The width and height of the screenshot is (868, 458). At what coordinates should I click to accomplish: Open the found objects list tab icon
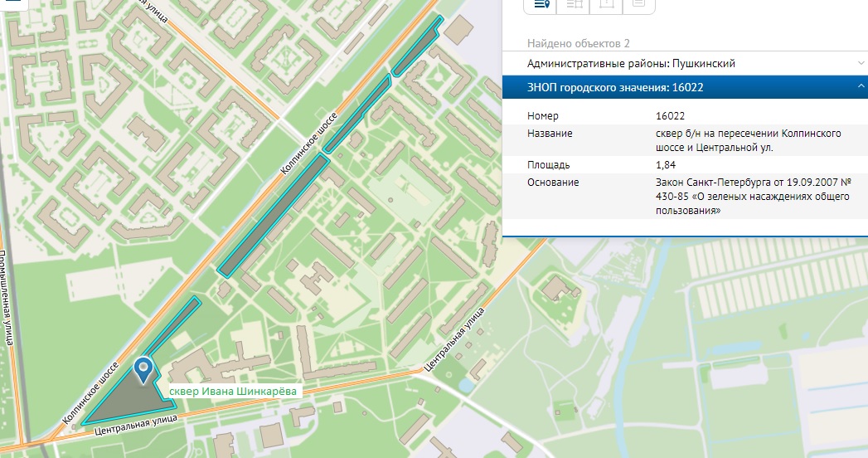pos(542,5)
